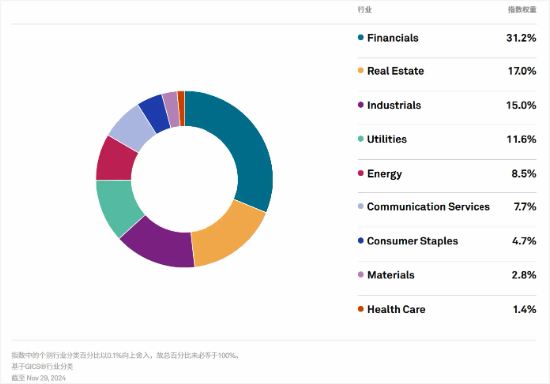The height and width of the screenshot is (384, 550).
Task: Click the light lavender Communication Services segment
Action: [x=132, y=128]
